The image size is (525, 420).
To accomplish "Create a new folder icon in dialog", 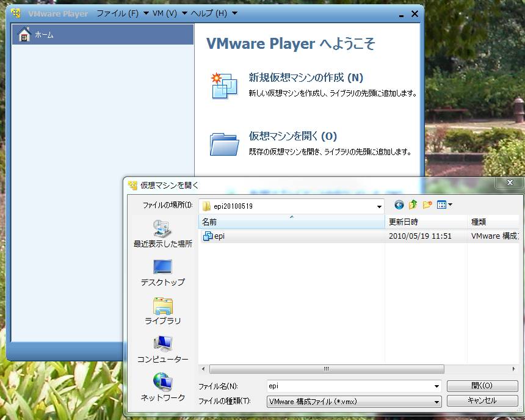I will point(427,205).
